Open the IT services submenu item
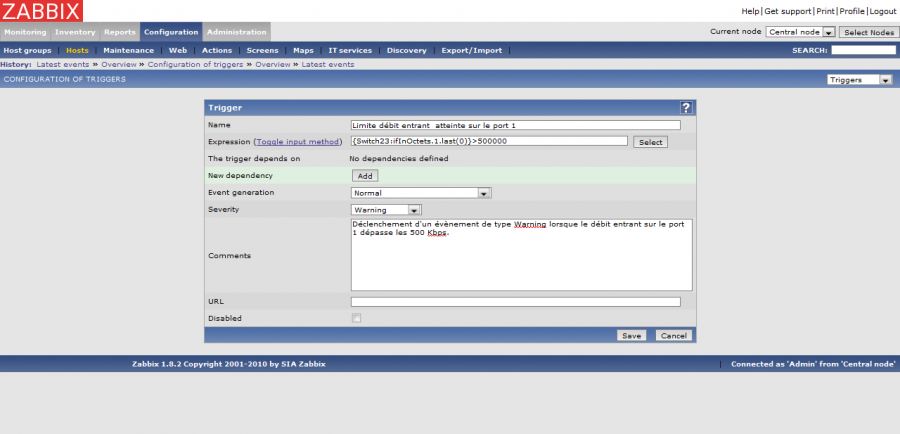This screenshot has width=900, height=434. tap(350, 51)
